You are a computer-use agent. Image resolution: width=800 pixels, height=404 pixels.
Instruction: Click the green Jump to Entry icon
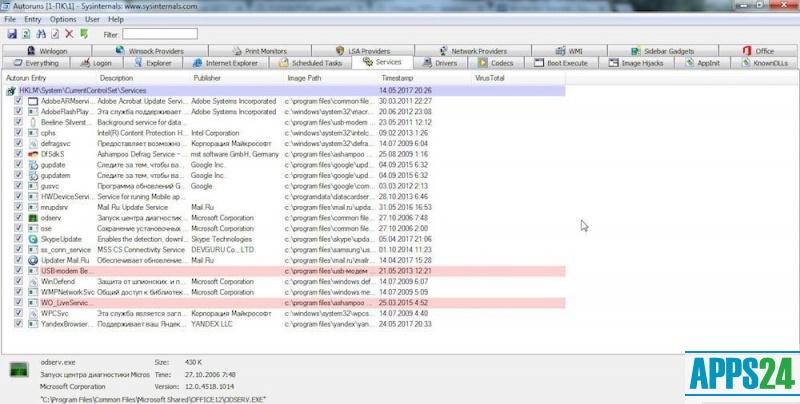pos(84,34)
